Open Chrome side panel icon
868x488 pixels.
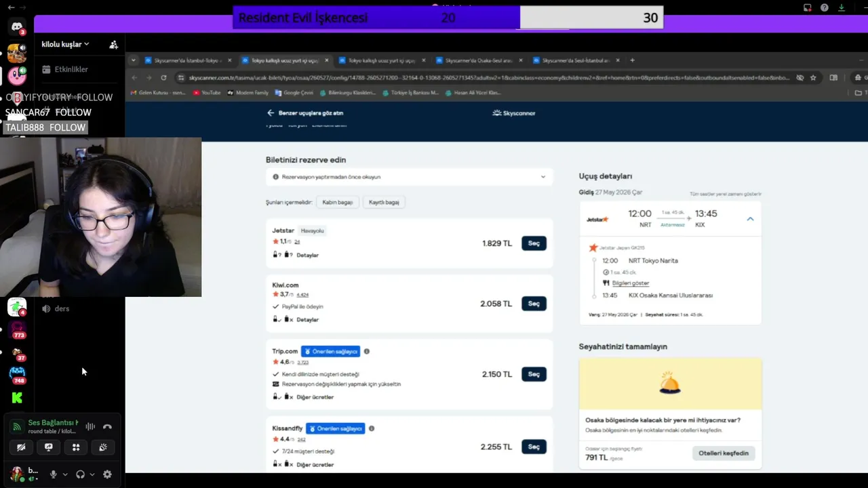833,78
